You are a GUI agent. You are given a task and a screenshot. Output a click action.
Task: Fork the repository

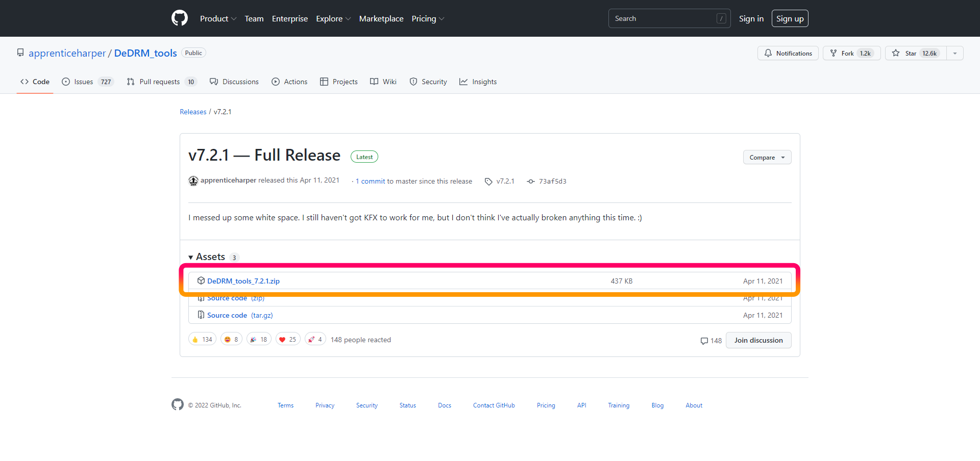[x=851, y=53]
